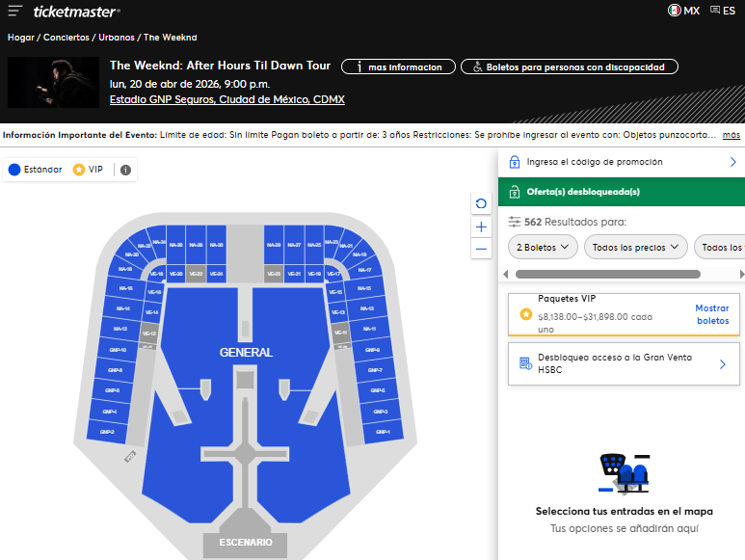Click the horizontal filter scrollbar

[x=608, y=274]
